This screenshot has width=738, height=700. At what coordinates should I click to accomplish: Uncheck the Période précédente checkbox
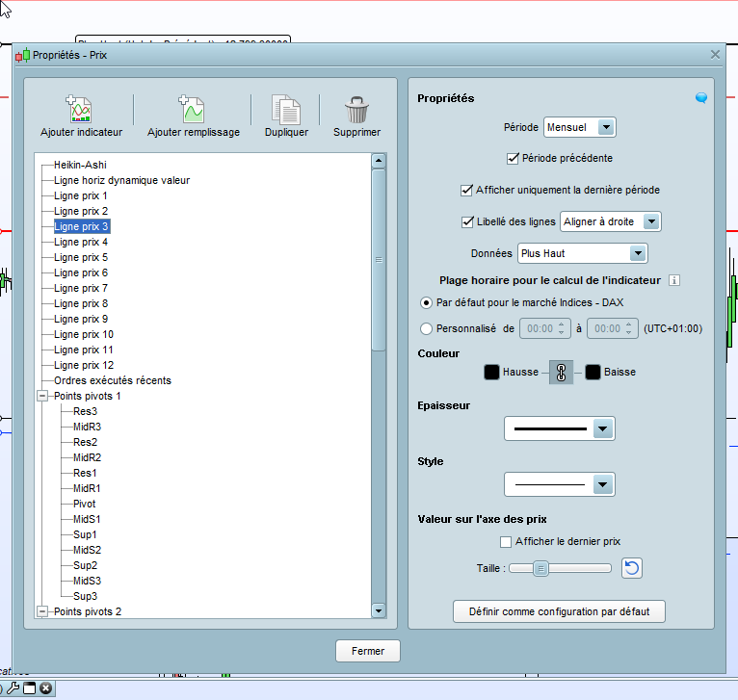[513, 158]
